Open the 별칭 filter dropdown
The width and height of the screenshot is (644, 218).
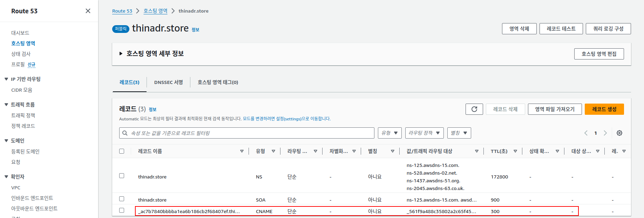(459, 133)
